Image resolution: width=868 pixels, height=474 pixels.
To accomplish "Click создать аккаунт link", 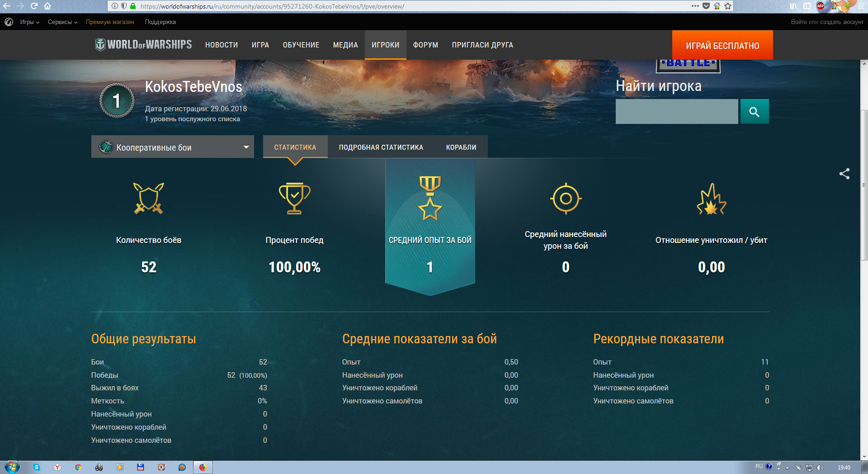I will 841,22.
